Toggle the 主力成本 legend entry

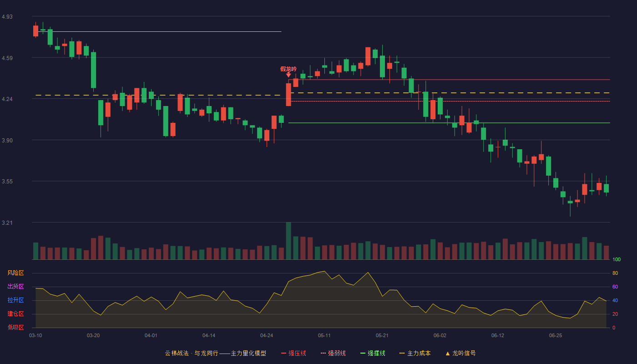coord(415,353)
